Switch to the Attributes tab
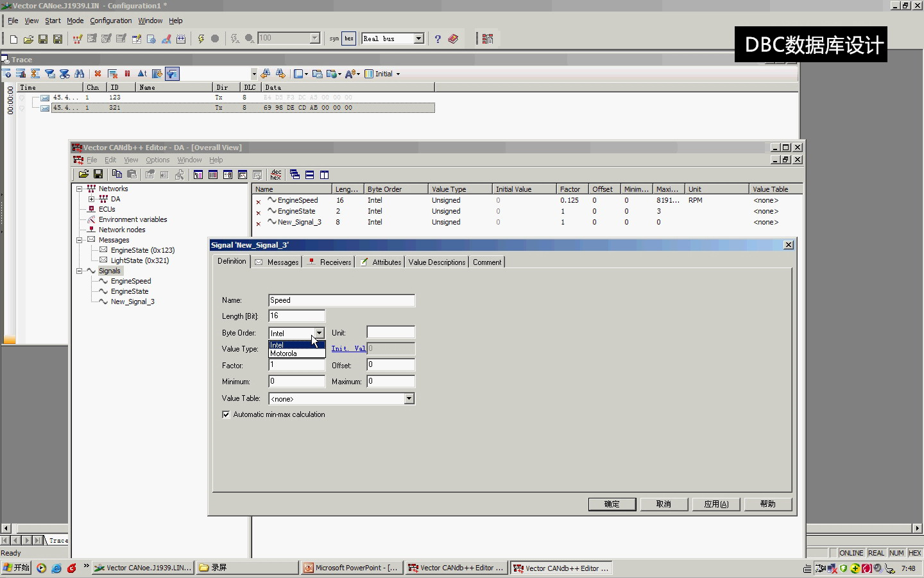 point(380,262)
